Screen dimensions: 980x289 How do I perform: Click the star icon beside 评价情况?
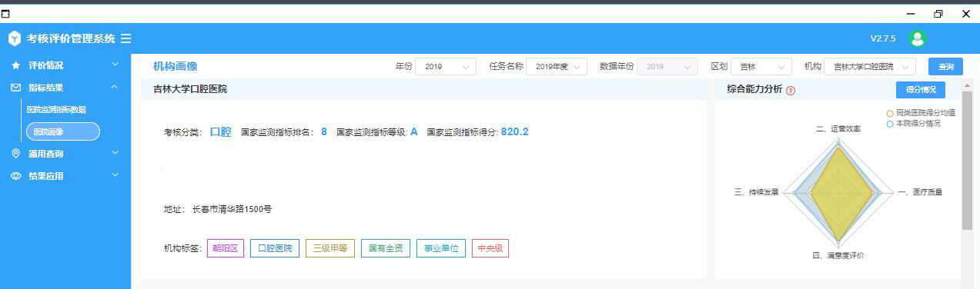tap(15, 65)
